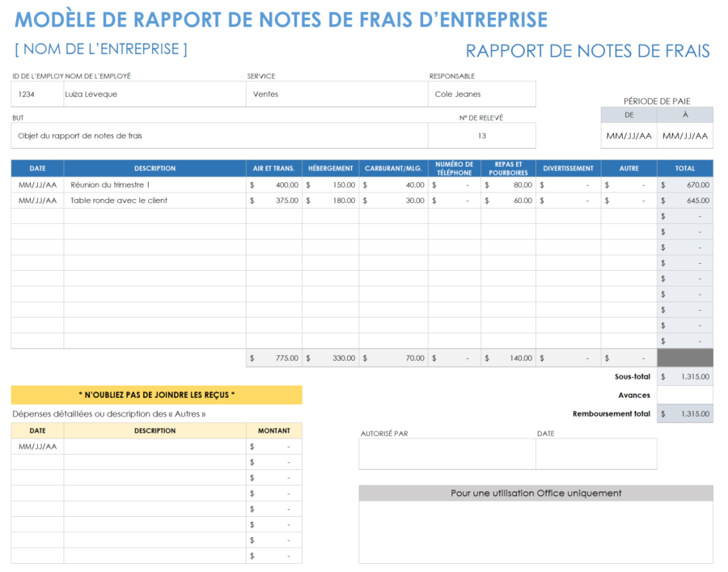Viewport: 728px width, 572px height.
Task: Click the AUTORISÉ PAR signature field
Action: (447, 454)
